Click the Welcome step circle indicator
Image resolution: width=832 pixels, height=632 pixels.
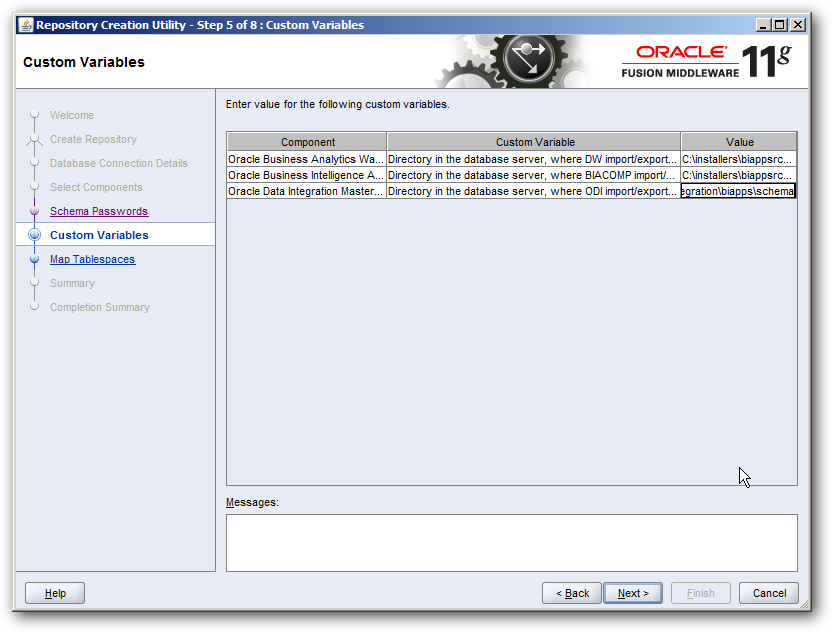click(37, 115)
